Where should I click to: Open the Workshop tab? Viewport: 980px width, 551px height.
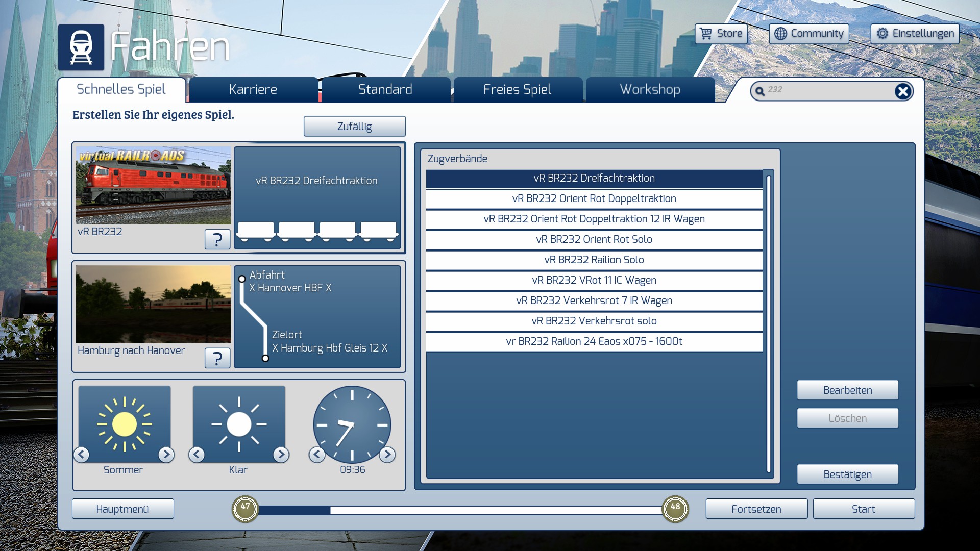click(650, 90)
